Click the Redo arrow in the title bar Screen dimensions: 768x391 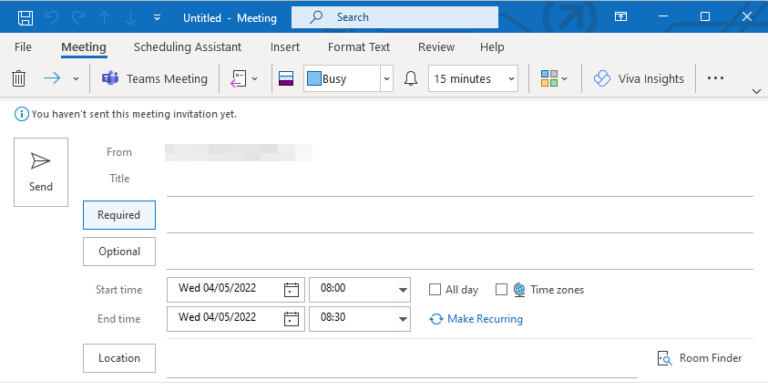tap(78, 18)
